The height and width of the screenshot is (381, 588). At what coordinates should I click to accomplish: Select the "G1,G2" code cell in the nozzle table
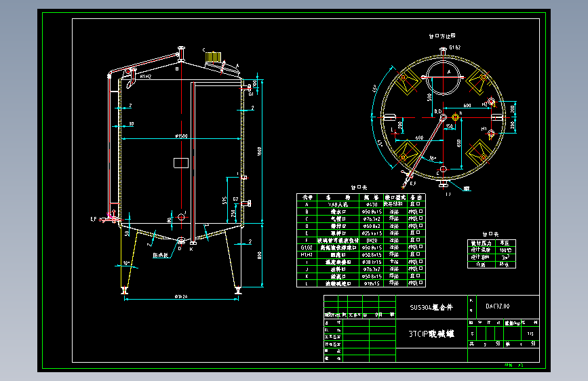coord(307,247)
